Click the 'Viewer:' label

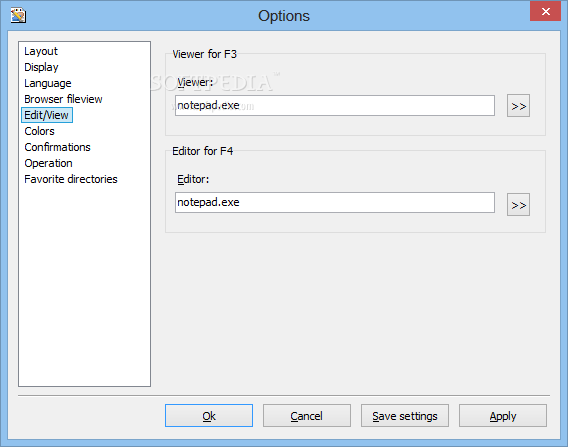pos(195,82)
